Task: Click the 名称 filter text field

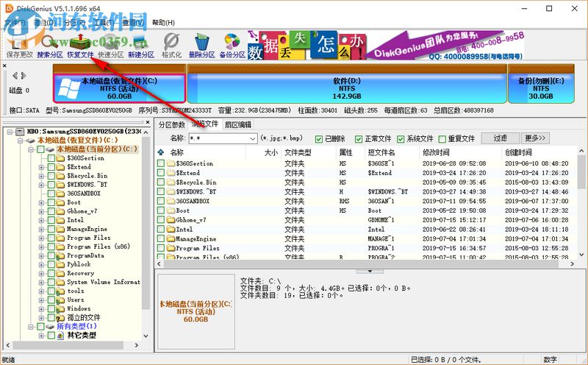Action: click(218, 138)
